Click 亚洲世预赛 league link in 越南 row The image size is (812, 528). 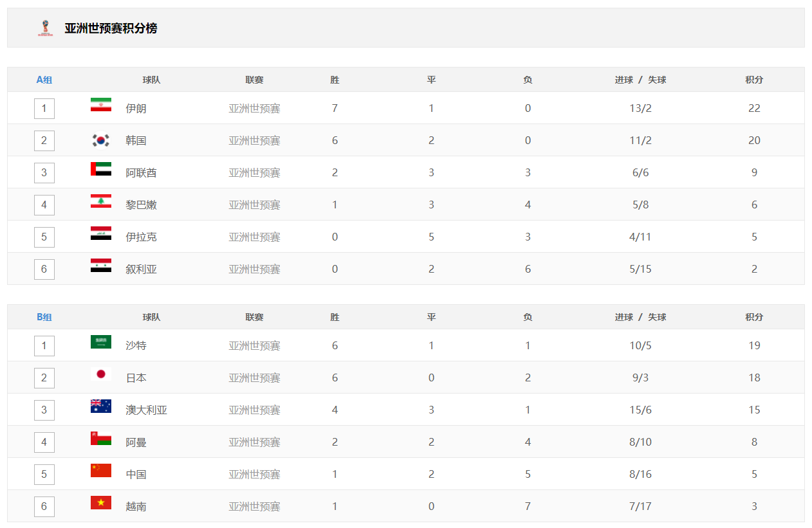click(x=255, y=506)
